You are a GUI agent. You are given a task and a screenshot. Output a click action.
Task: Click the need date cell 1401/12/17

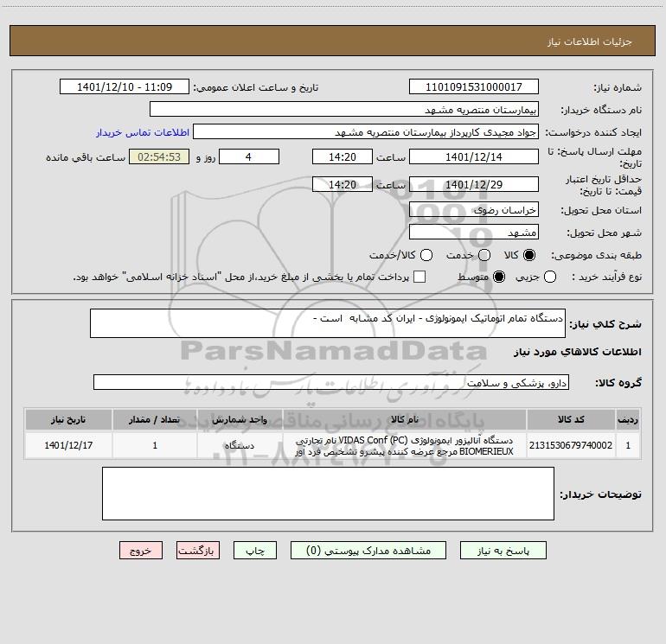click(68, 445)
